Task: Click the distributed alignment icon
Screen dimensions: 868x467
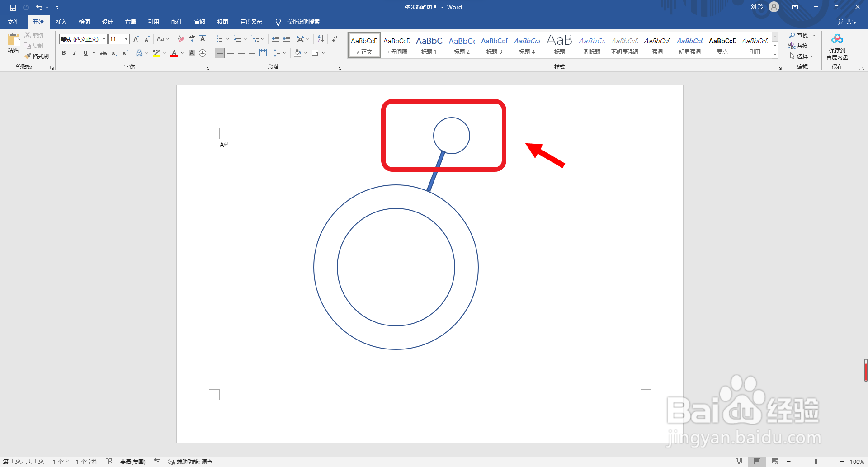Action: (263, 53)
